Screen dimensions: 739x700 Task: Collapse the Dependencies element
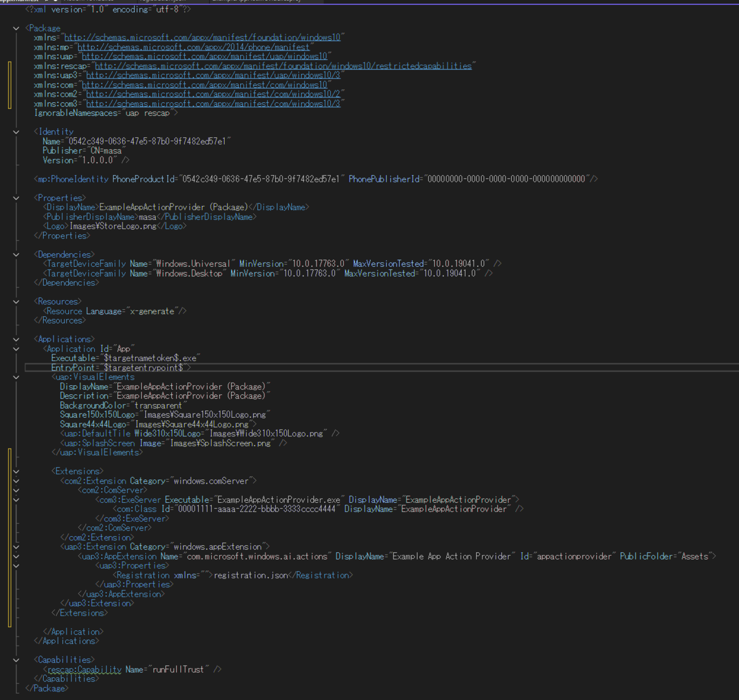click(x=16, y=254)
